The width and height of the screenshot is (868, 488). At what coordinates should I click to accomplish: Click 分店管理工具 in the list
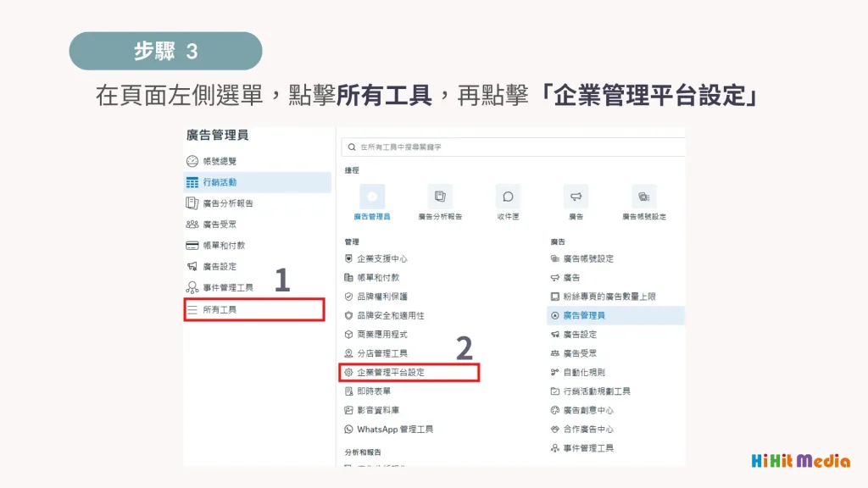(381, 353)
